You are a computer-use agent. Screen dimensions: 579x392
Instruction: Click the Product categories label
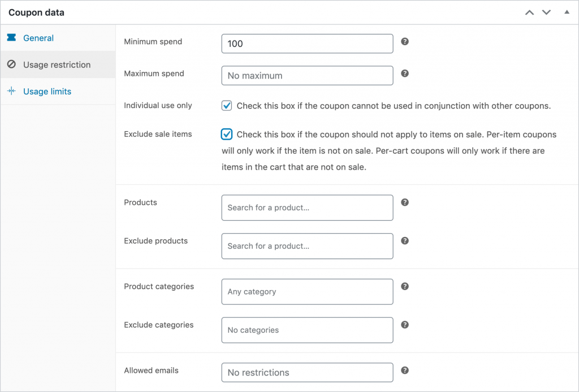coord(159,287)
